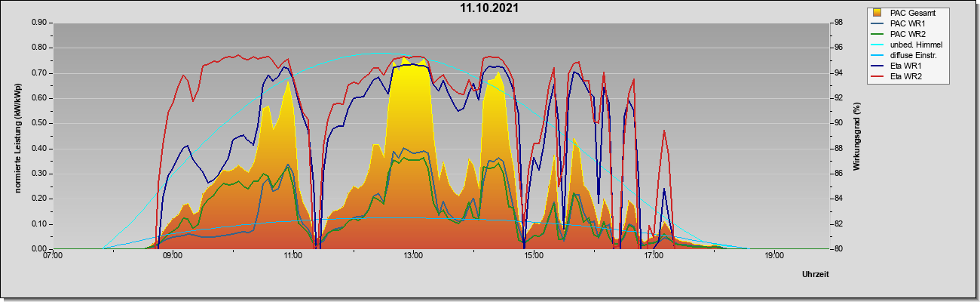Click the 0.10 left axis value
The height and width of the screenshot is (302, 980).
[39, 223]
